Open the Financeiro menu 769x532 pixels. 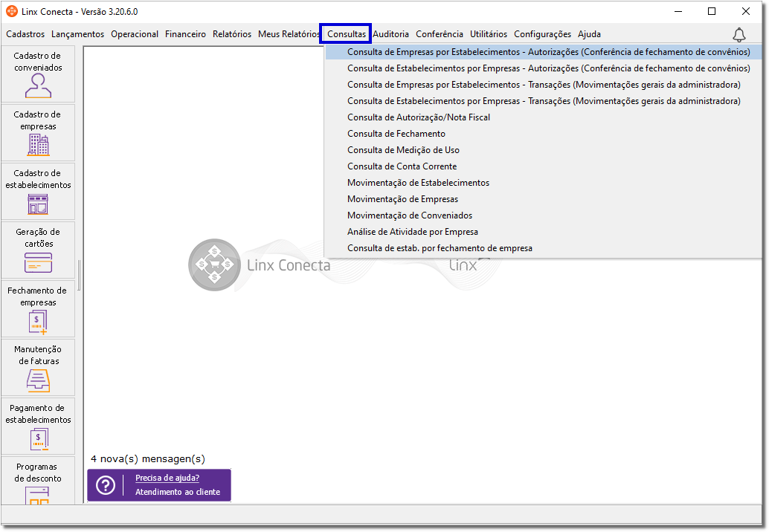click(x=185, y=34)
